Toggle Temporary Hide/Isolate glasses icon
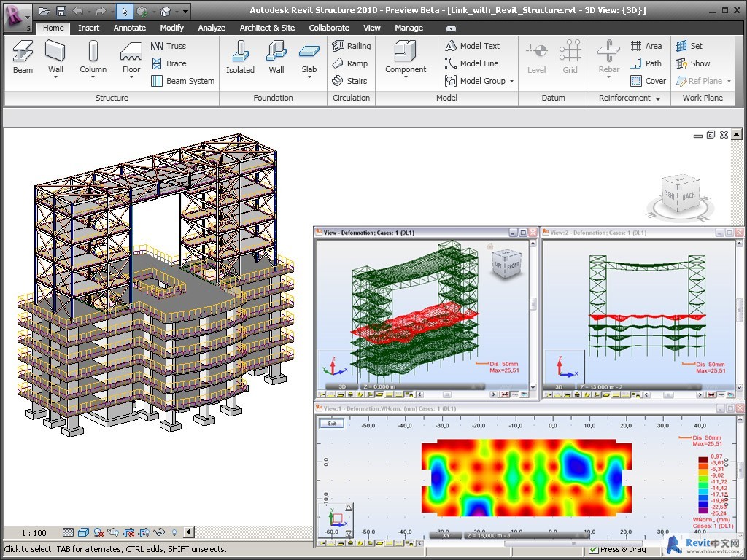 [x=159, y=532]
